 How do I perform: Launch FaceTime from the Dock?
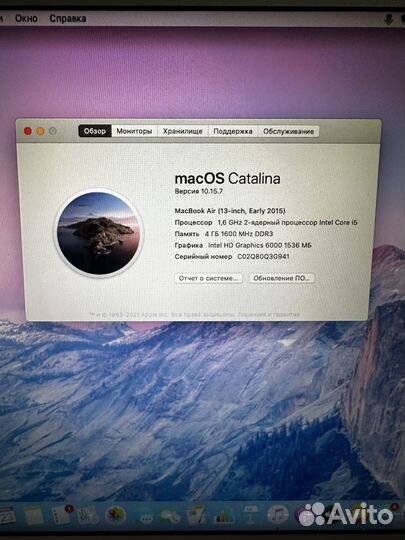click(x=170, y=517)
